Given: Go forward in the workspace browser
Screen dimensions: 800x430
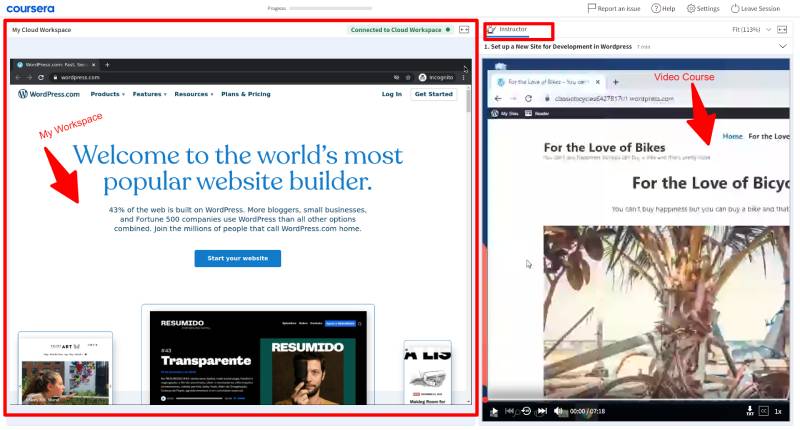Looking at the screenshot, I should click(29, 78).
